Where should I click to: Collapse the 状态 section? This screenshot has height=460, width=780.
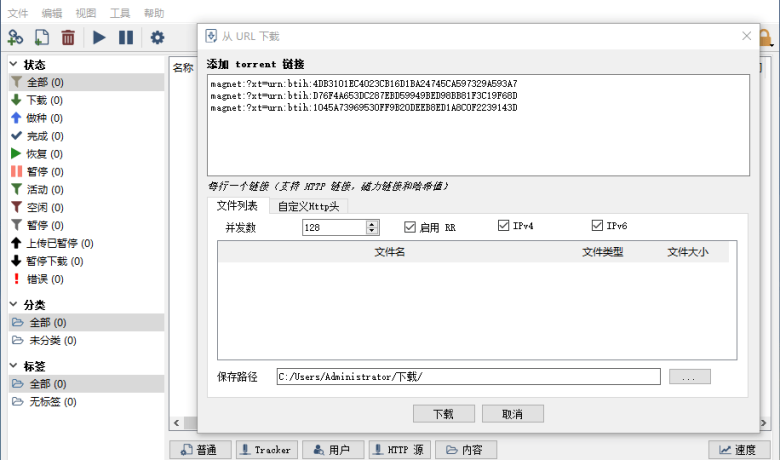[x=13, y=64]
